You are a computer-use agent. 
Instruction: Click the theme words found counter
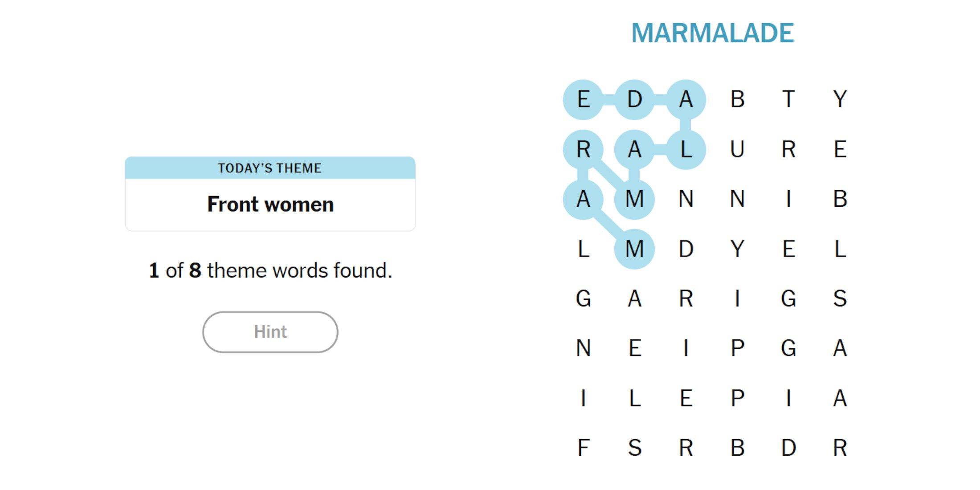click(x=270, y=270)
